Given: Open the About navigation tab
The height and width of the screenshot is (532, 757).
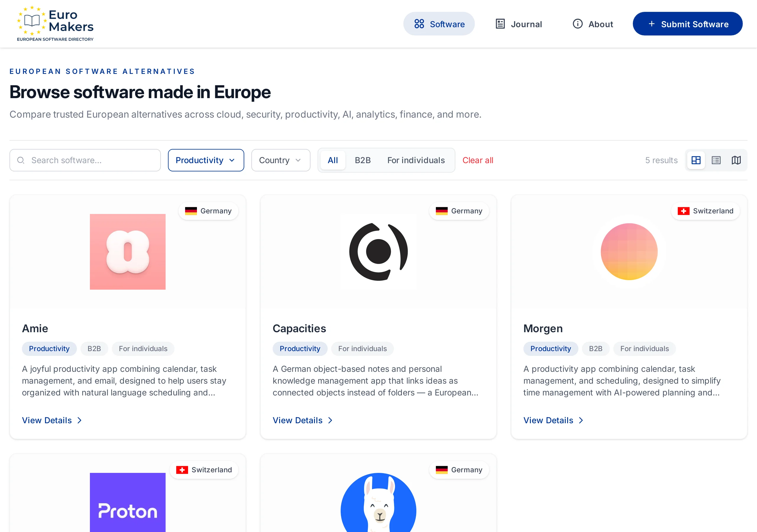Looking at the screenshot, I should (593, 24).
